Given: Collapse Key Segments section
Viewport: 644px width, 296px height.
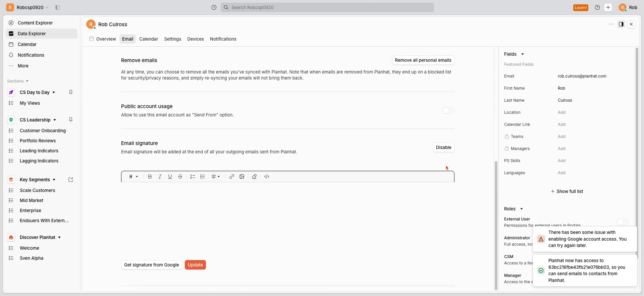Looking at the screenshot, I should [54, 180].
